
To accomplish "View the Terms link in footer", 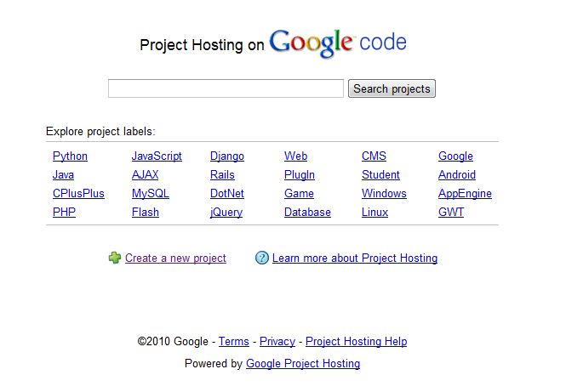I will [x=234, y=342].
